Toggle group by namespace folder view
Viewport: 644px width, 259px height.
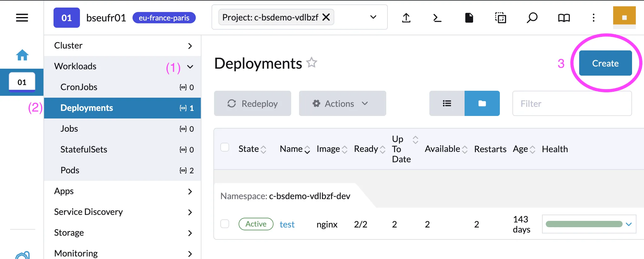coord(482,103)
